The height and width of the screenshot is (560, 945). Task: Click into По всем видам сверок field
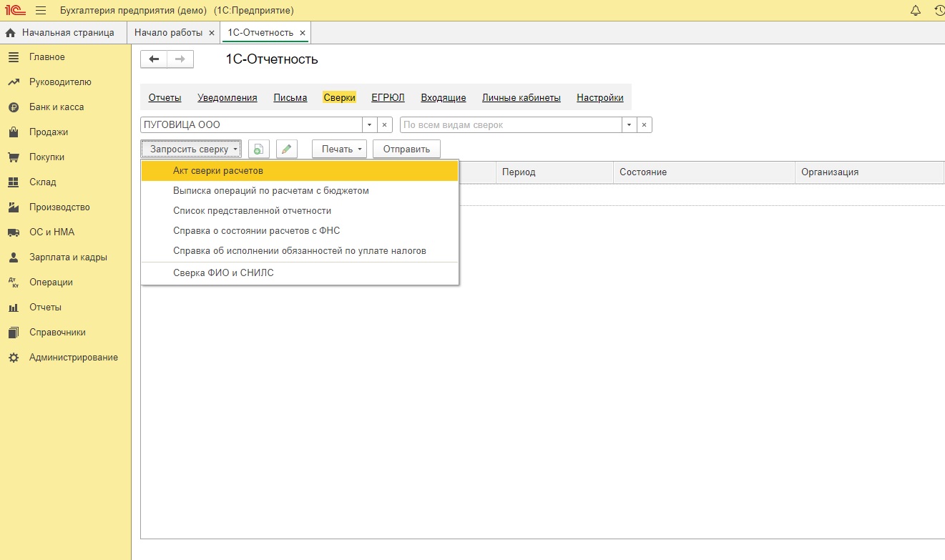point(511,125)
